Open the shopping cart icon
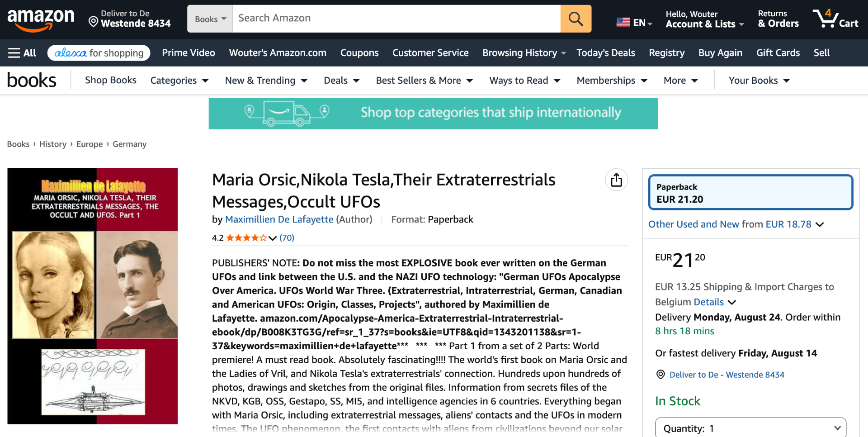868x437 pixels. tap(835, 19)
